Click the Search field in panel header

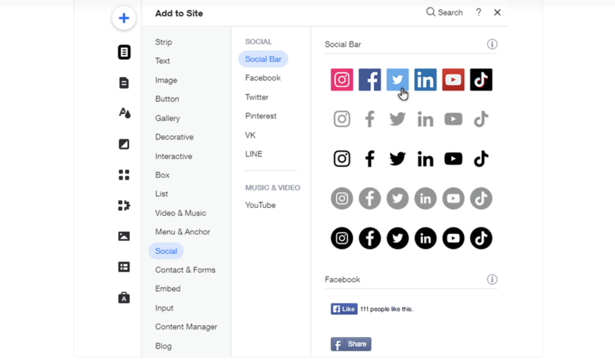point(445,13)
